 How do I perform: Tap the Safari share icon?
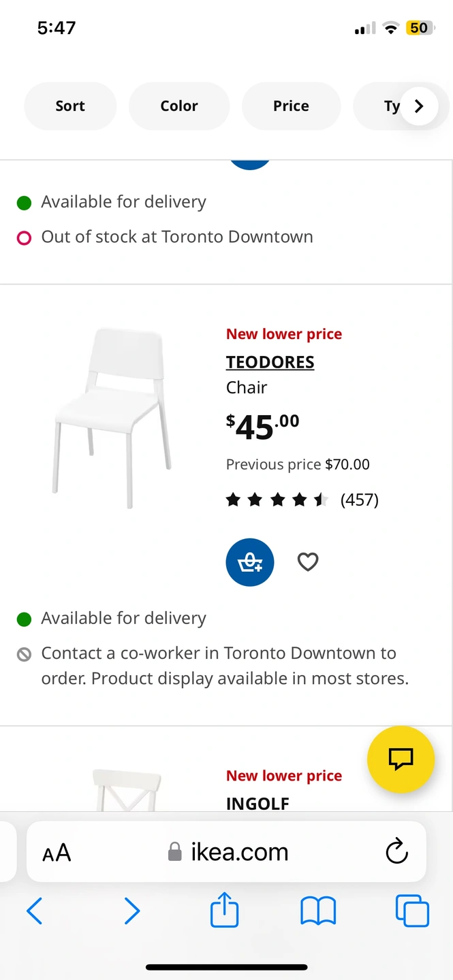pos(225,911)
